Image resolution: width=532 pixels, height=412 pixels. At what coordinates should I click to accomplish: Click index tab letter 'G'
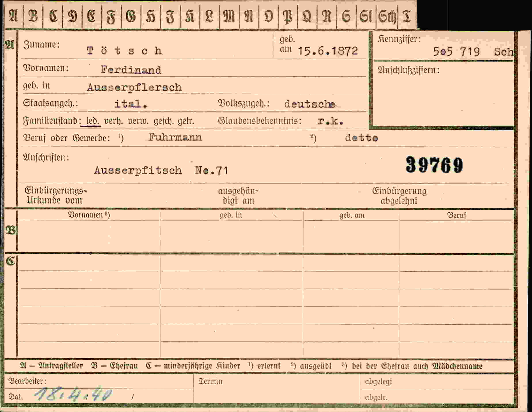tap(131, 17)
